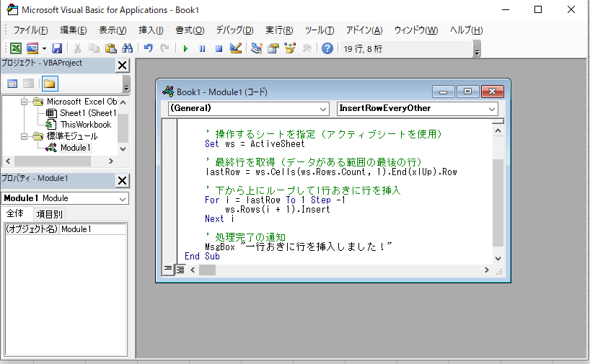Screen dimensions: 590x364
Task: Open Project Explorer toolbar icon
Action: click(x=257, y=48)
